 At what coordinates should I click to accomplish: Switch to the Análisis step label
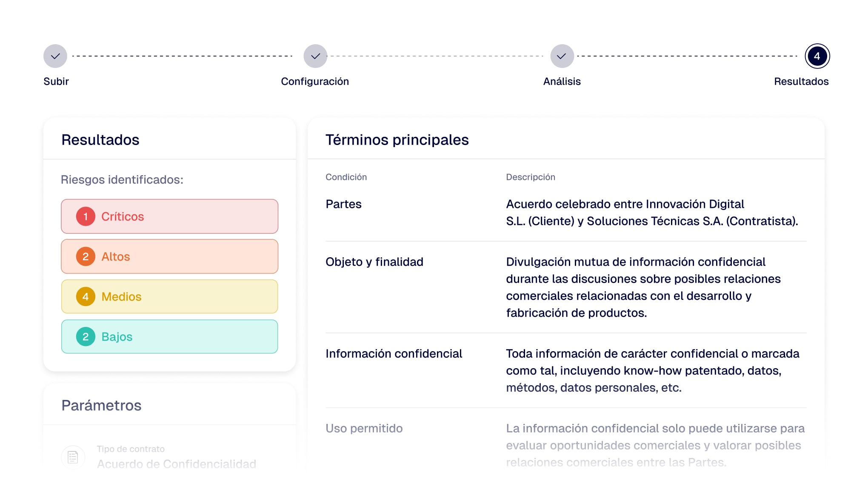point(562,81)
